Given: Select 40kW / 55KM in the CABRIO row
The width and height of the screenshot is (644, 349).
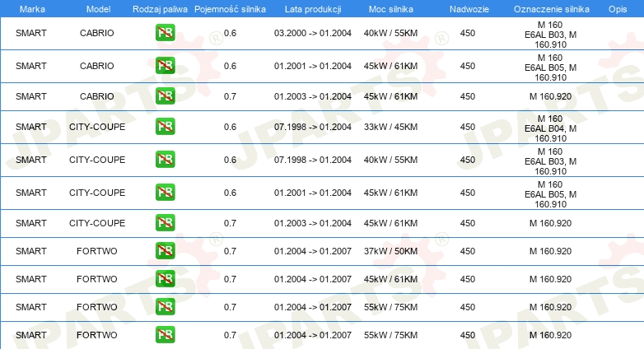Looking at the screenshot, I should [x=390, y=33].
